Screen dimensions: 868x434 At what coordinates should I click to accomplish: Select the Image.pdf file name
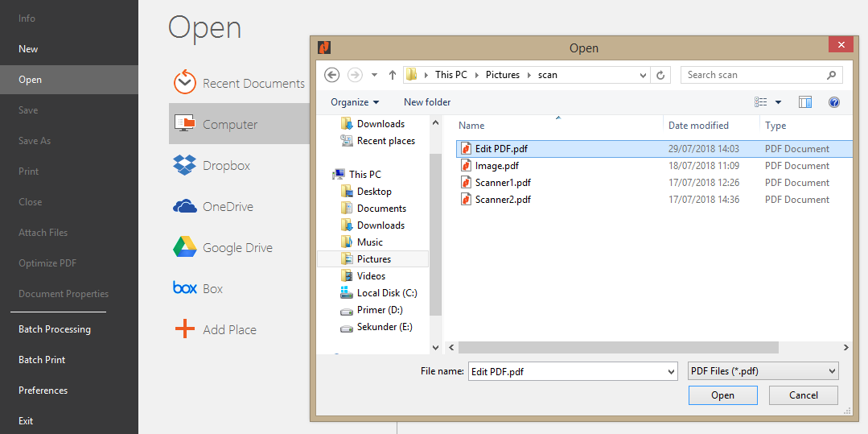pyautogui.click(x=496, y=166)
